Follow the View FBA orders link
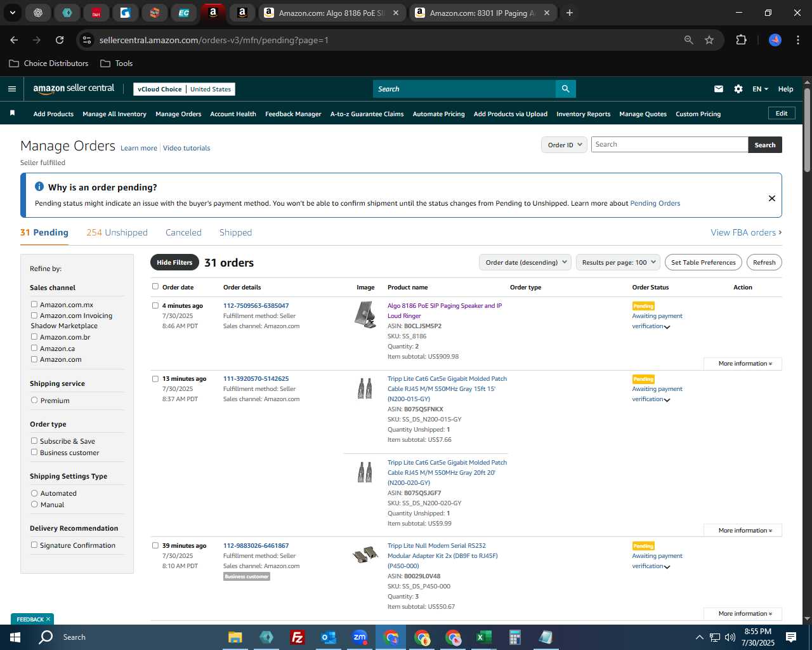The image size is (812, 650). [x=746, y=232]
